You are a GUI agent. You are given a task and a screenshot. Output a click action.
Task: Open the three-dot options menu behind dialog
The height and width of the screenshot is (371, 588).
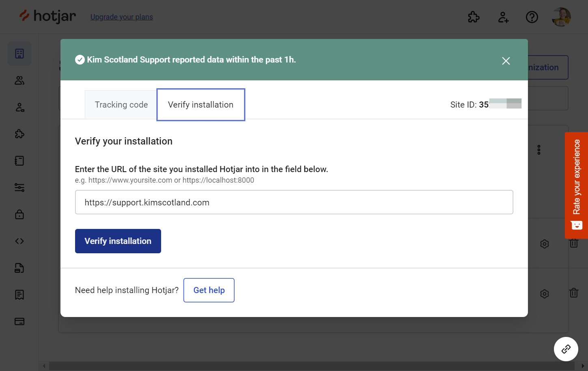click(x=539, y=150)
